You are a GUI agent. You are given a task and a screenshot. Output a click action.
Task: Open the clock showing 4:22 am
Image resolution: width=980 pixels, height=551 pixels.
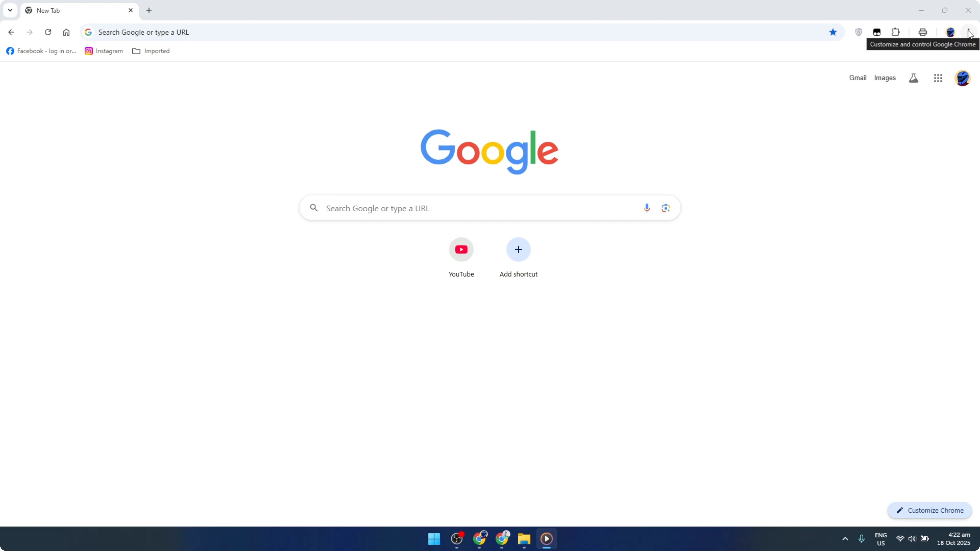(954, 539)
